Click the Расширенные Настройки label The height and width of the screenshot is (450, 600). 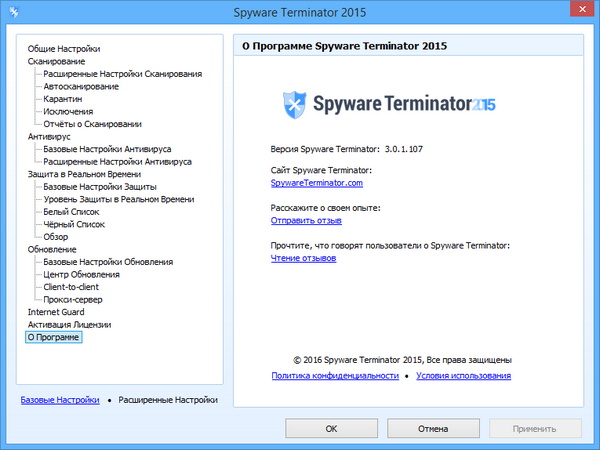click(168, 400)
